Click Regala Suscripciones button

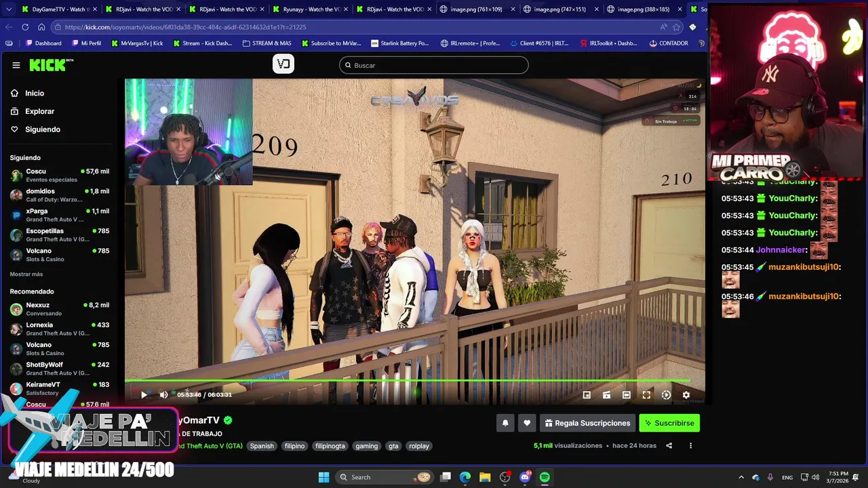(587, 423)
